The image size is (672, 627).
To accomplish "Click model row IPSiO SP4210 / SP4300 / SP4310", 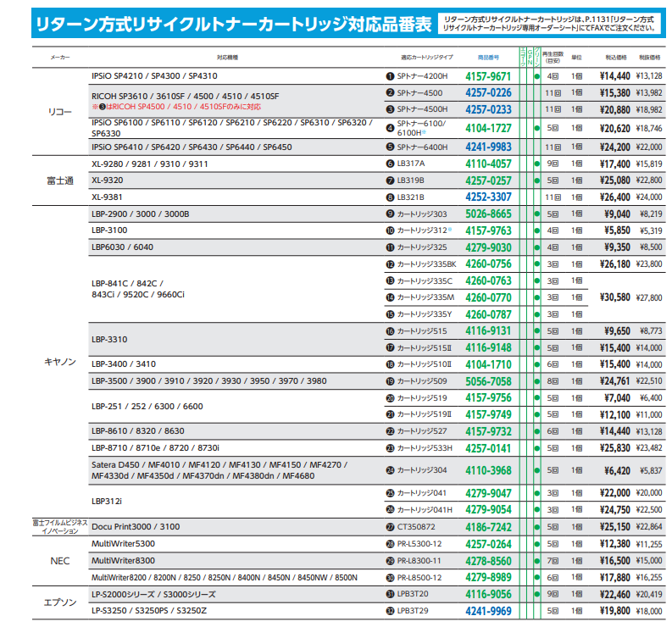I will (x=154, y=76).
